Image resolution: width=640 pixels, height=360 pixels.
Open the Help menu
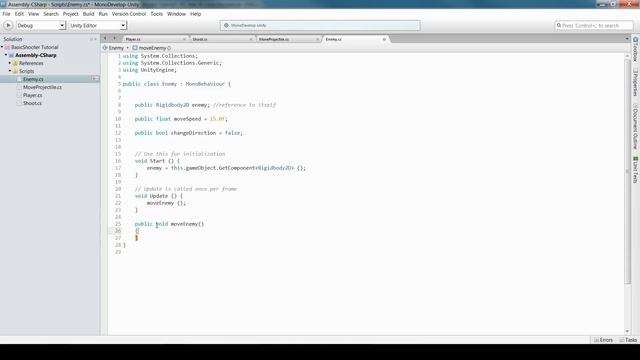coord(196,14)
